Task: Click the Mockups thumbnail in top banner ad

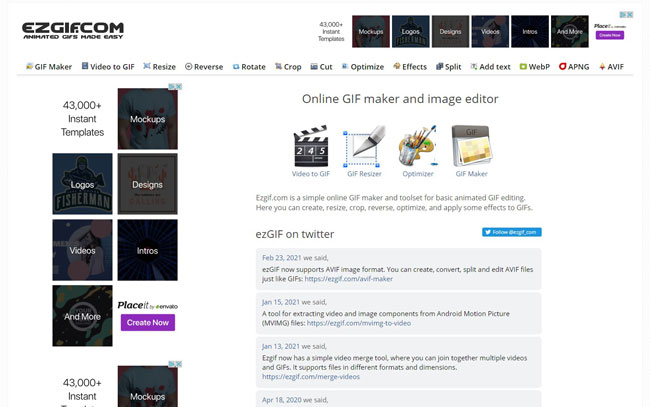Action: [371, 31]
